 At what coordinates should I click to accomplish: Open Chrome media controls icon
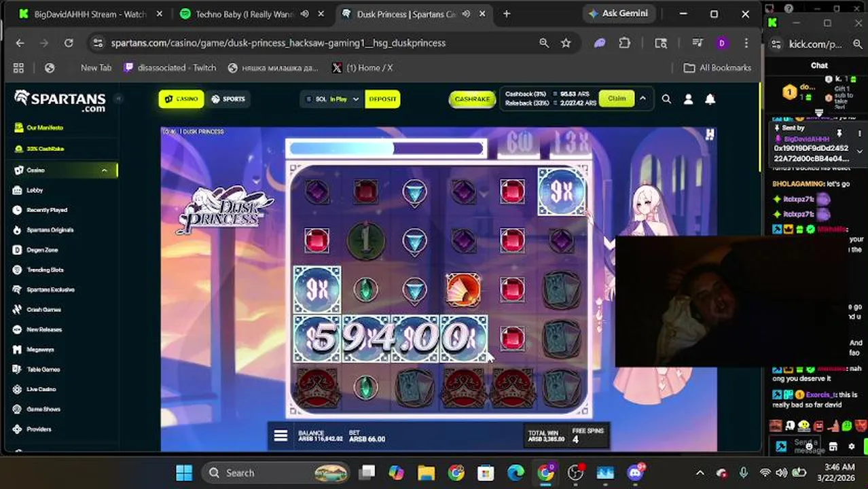(698, 43)
